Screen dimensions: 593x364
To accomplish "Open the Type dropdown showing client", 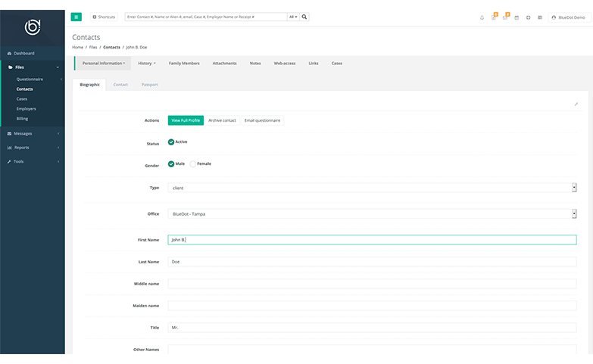I will (372, 188).
